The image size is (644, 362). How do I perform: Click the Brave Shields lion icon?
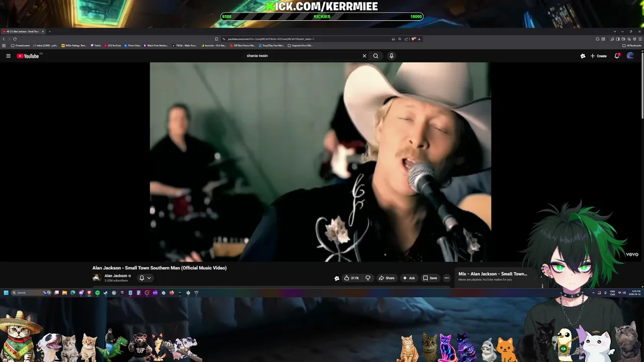click(x=414, y=39)
